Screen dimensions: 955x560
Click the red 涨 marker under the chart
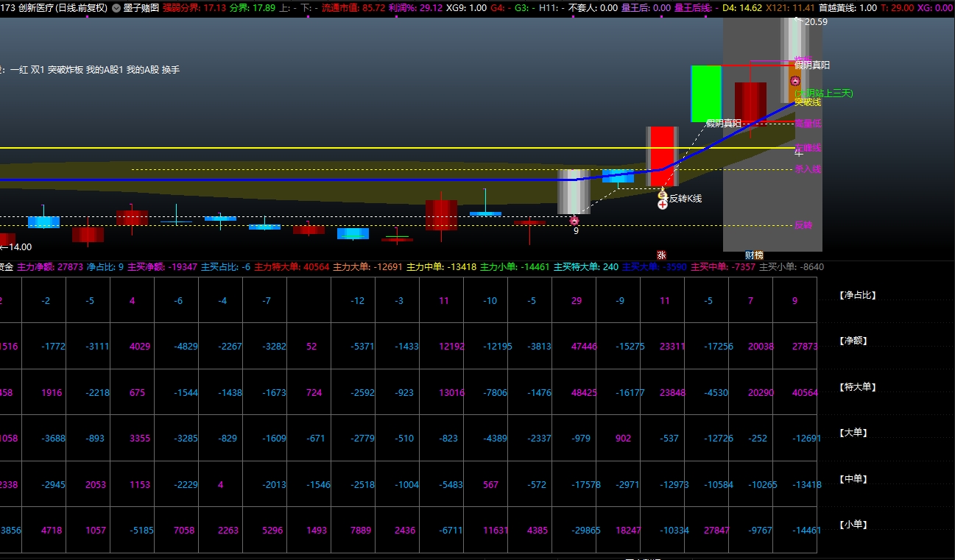(x=661, y=255)
